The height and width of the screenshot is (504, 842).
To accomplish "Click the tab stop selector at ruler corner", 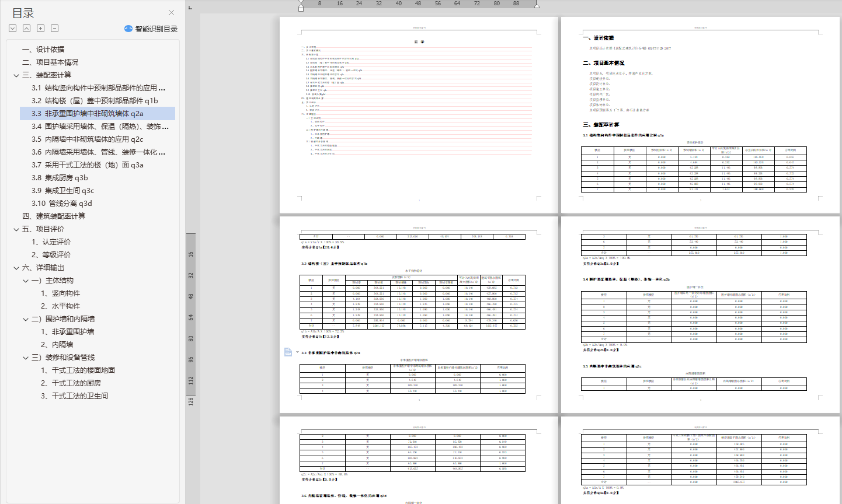I will (190, 7).
